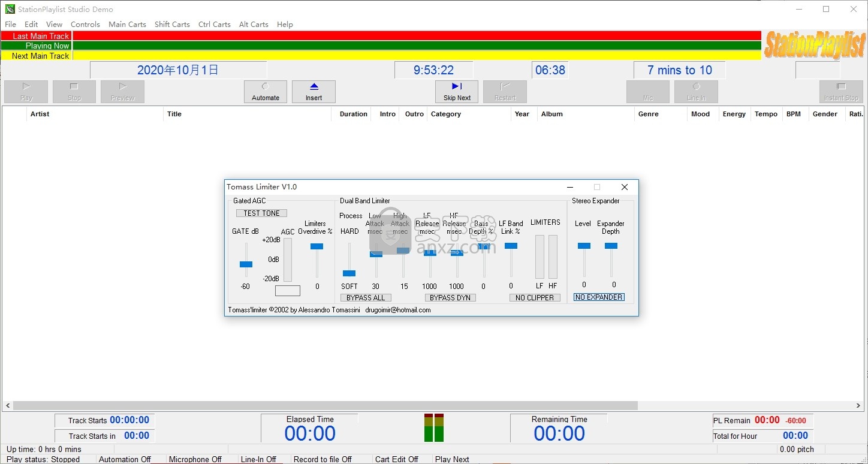Click the playlist scrollbar right arrow
Image resolution: width=868 pixels, height=464 pixels.
[x=858, y=406]
